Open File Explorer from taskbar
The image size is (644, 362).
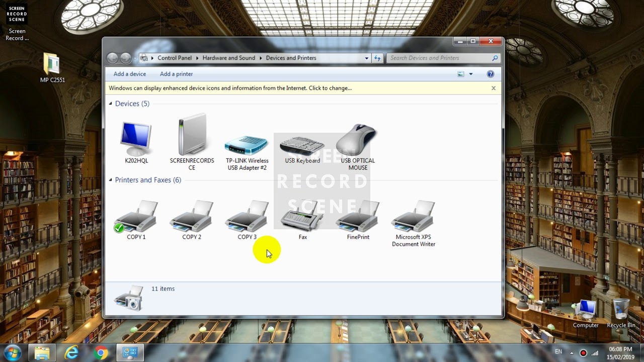pyautogui.click(x=42, y=353)
